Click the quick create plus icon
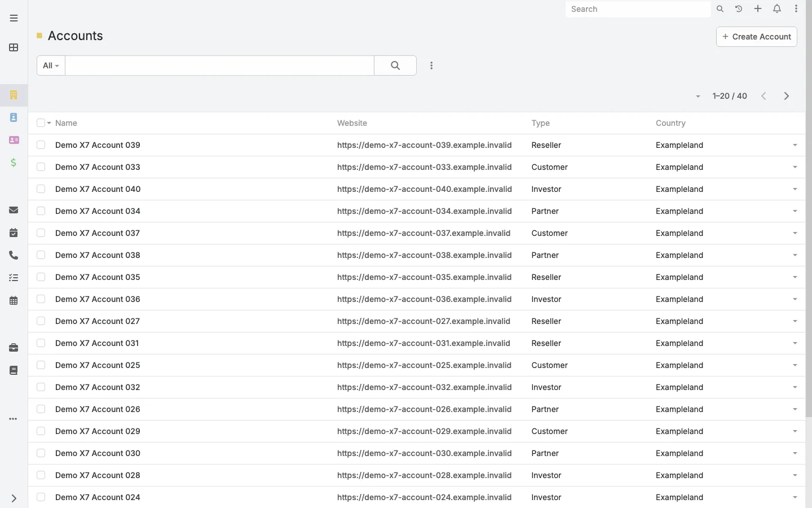 pos(758,9)
